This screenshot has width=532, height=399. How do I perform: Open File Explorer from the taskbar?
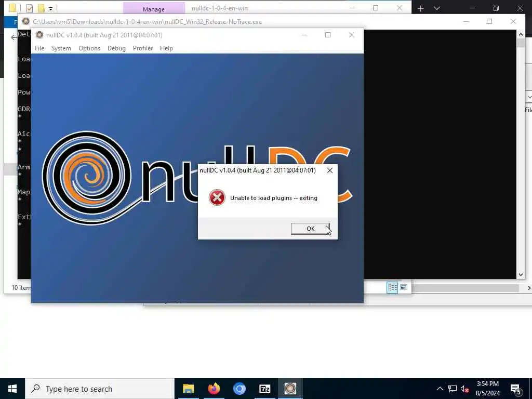point(188,389)
